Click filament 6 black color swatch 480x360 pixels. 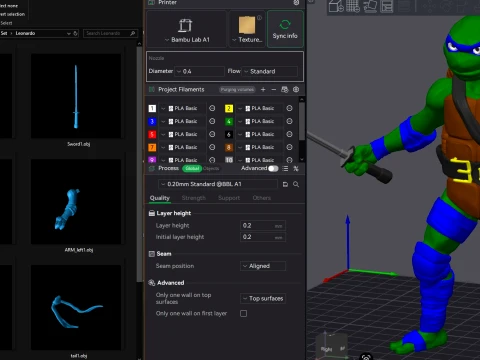229,134
